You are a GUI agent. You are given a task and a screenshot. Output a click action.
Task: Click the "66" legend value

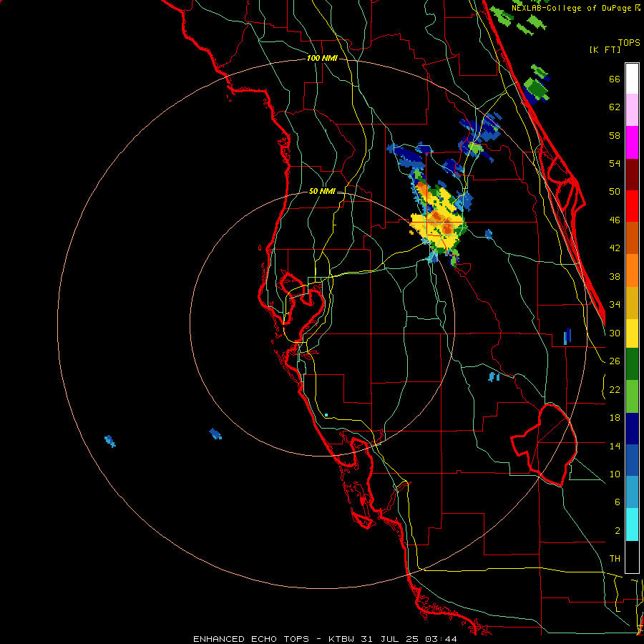pyautogui.click(x=615, y=79)
